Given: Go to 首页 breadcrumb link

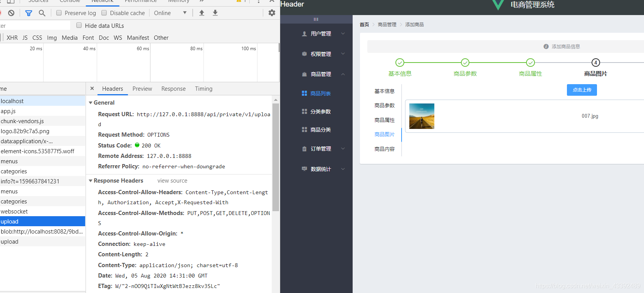Looking at the screenshot, I should tap(364, 24).
